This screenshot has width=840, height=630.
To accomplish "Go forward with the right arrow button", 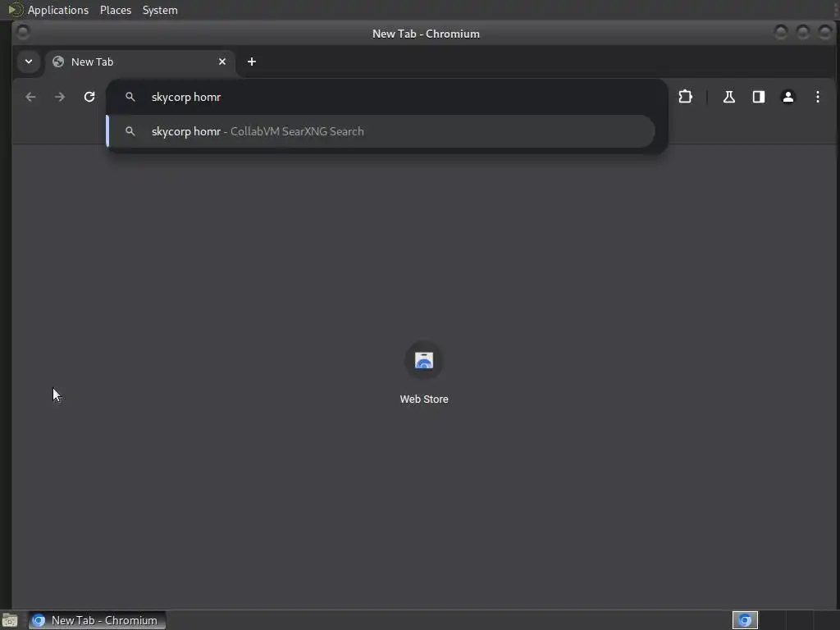I will click(60, 97).
